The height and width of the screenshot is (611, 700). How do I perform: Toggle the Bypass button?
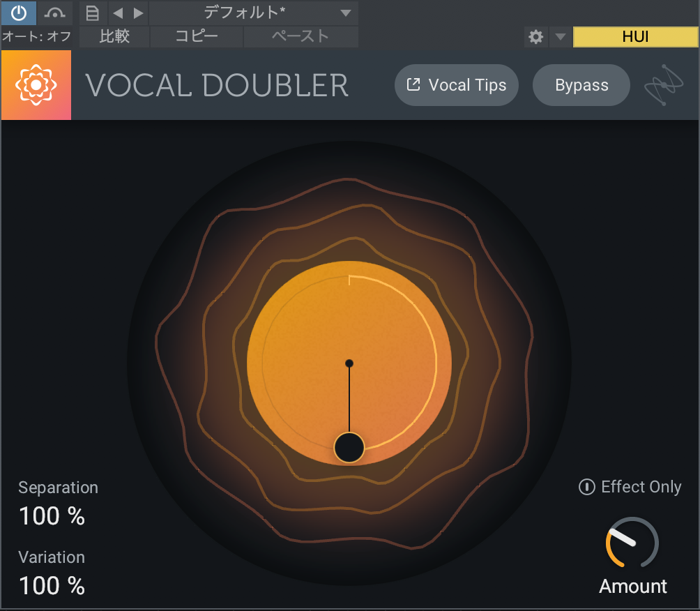click(581, 85)
